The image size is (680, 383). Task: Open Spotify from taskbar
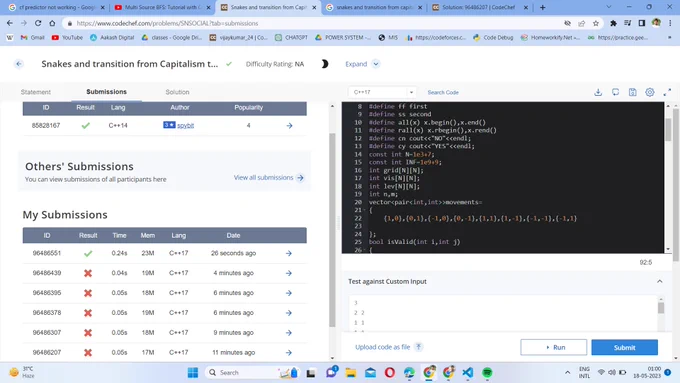coord(487,373)
